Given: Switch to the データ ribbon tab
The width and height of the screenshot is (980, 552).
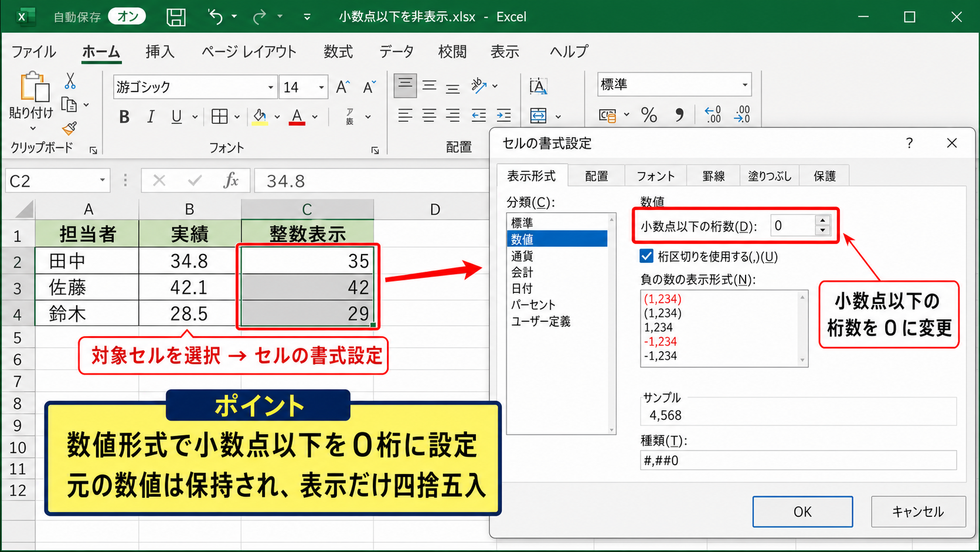Looking at the screenshot, I should [396, 52].
